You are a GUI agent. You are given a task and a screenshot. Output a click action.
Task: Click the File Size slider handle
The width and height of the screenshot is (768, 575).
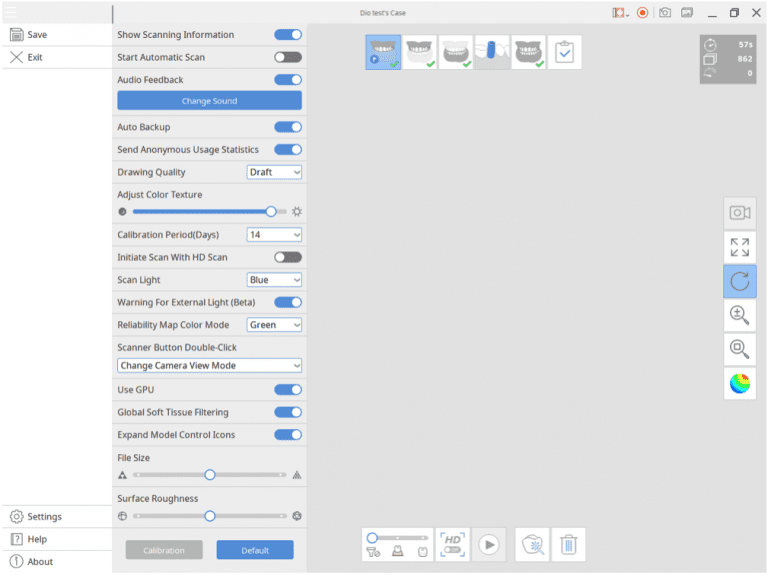click(x=210, y=475)
